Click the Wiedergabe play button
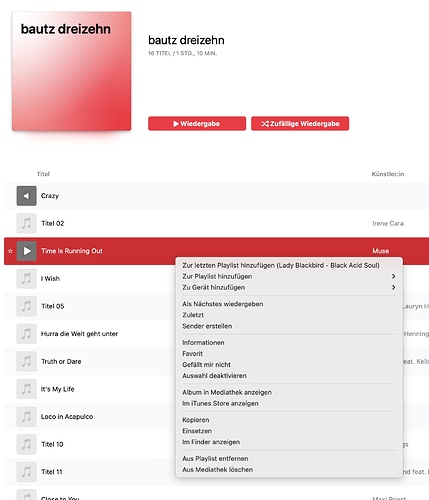429x500 pixels. click(x=197, y=124)
